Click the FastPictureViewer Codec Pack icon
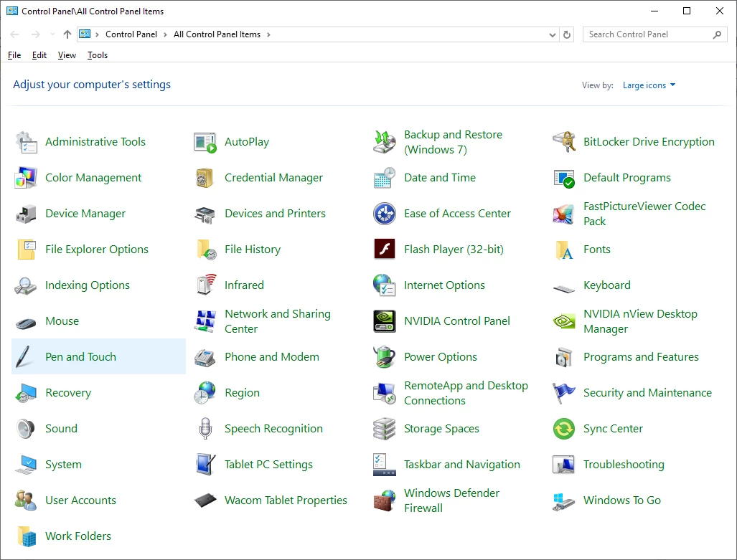Image resolution: width=737 pixels, height=560 pixels. point(564,214)
